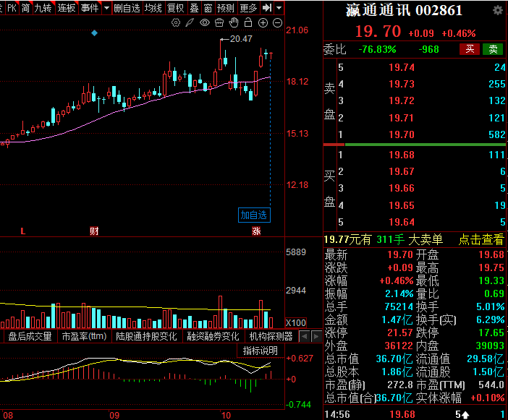Expand the 更多 menu
The height and width of the screenshot is (420, 508).
(x=248, y=8)
